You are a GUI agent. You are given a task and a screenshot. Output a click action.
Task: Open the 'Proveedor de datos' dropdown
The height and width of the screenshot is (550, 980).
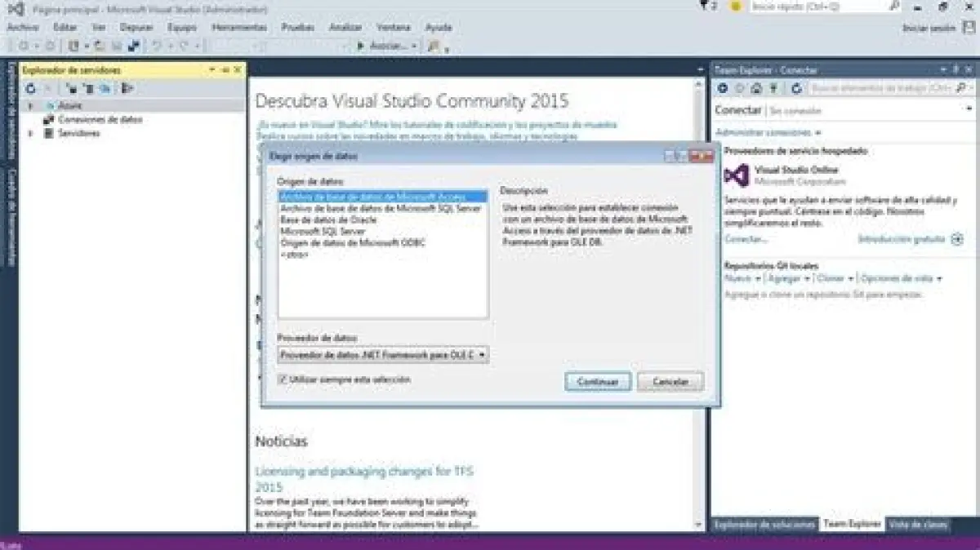point(482,355)
